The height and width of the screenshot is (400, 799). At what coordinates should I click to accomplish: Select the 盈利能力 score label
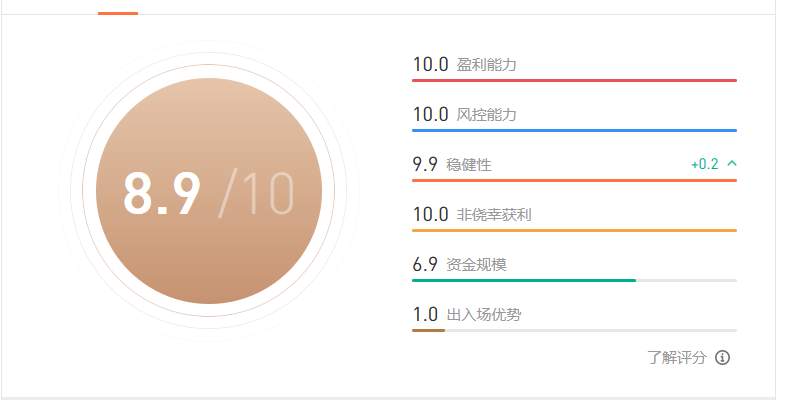pos(486,65)
